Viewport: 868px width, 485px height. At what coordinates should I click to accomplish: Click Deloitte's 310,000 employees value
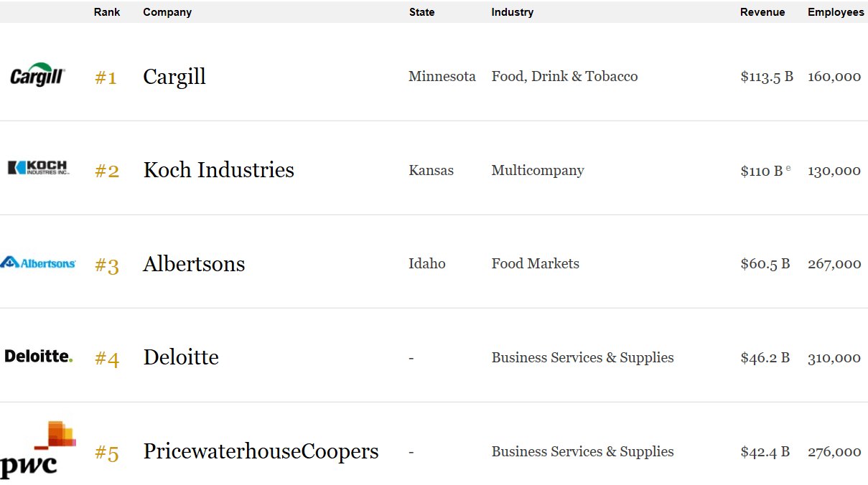[834, 358]
